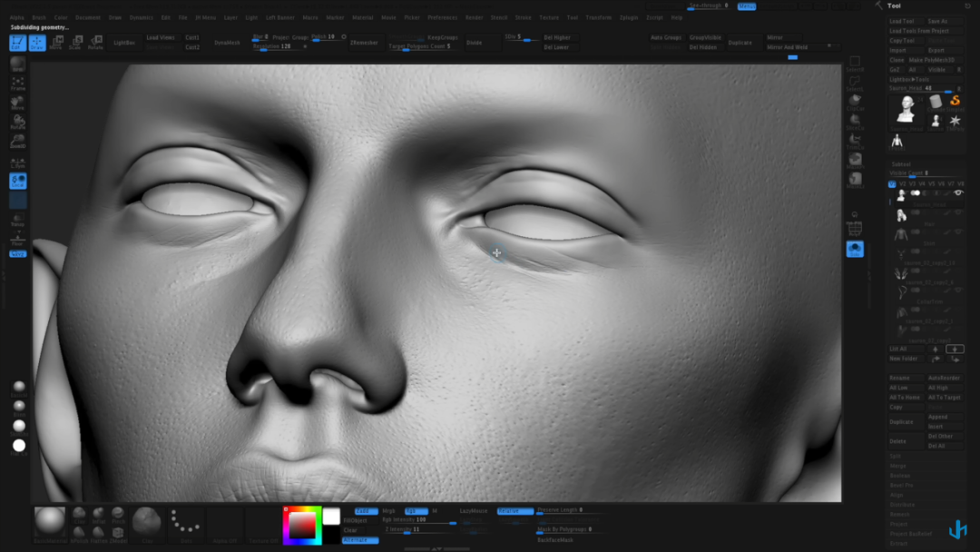This screenshot has height=552, width=980.
Task: Toggle visibility eye of Hair subtool
Action: [x=958, y=212]
